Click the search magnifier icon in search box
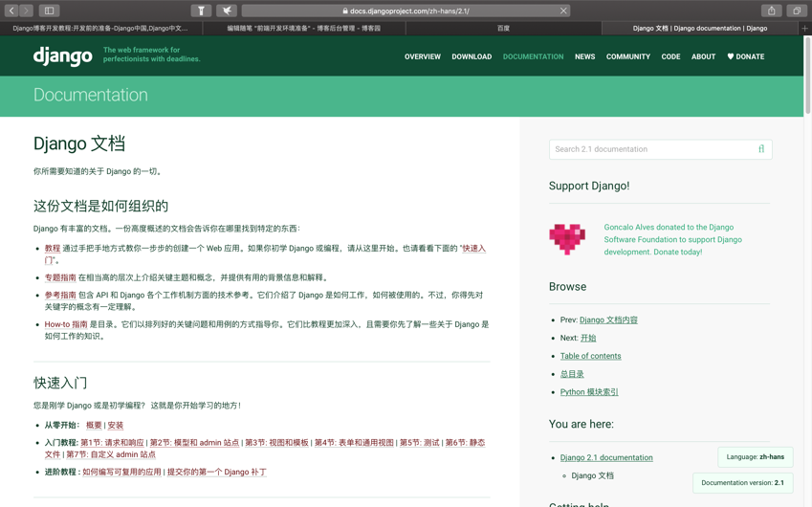The image size is (812, 507). pyautogui.click(x=761, y=149)
